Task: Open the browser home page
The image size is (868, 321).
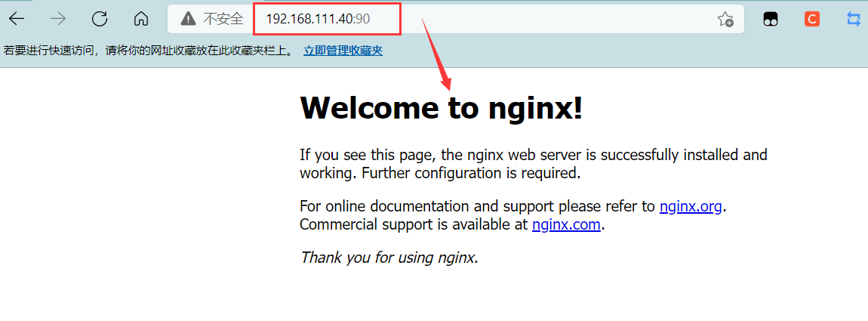Action: coord(141,19)
